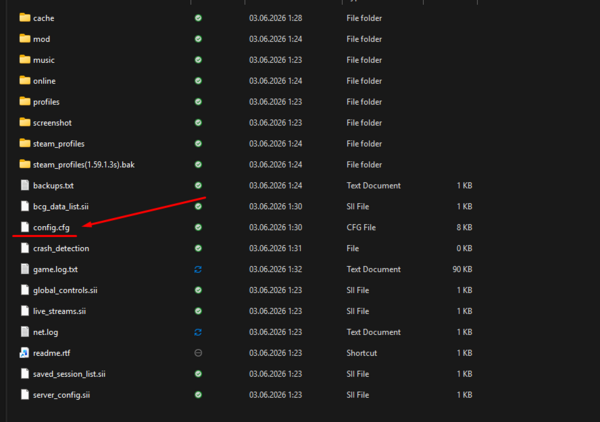Click synced checkmark status for config.cfg
Screen dimensions: 600x422
click(198, 227)
